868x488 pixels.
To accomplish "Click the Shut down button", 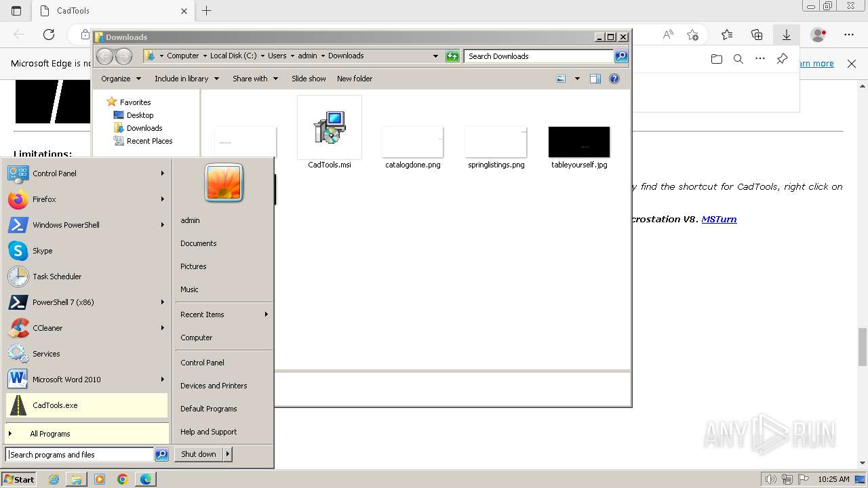I will (x=199, y=454).
